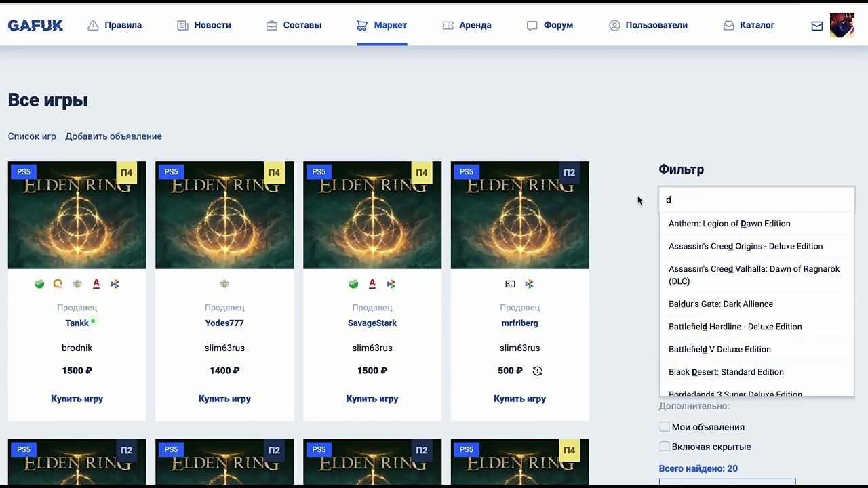This screenshot has height=488, width=868.
Task: Choose Borderlands 3 Super Deluxe Edition
Action: pyautogui.click(x=756, y=391)
